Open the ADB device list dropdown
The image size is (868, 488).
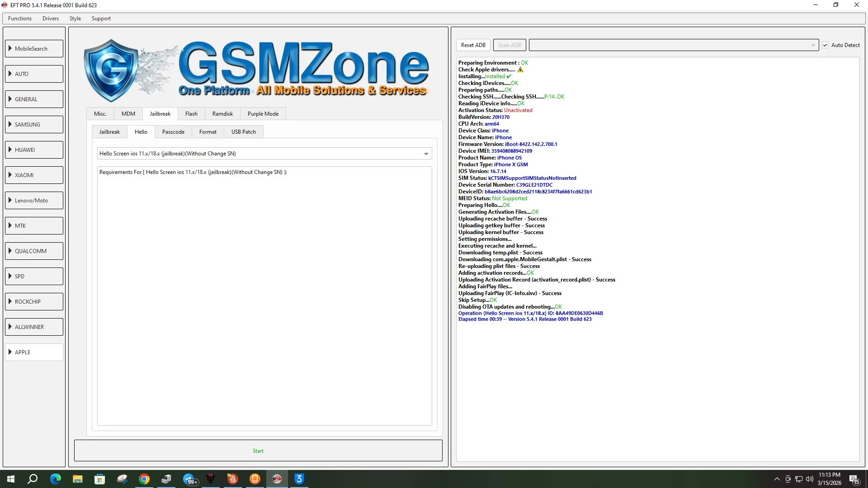813,45
